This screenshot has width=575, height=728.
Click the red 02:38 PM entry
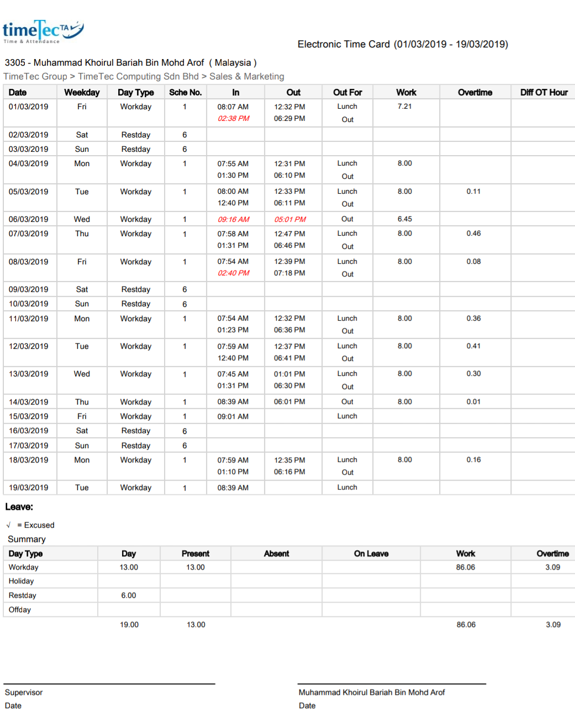233,118
